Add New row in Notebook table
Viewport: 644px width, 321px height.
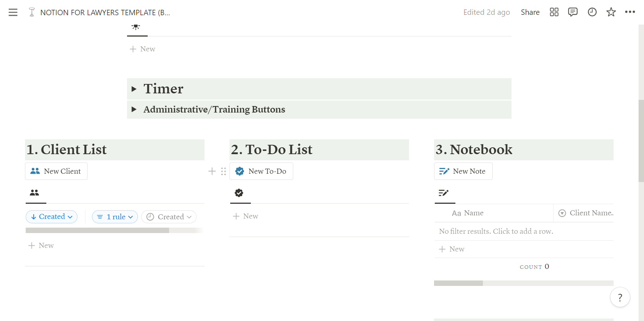pyautogui.click(x=452, y=249)
